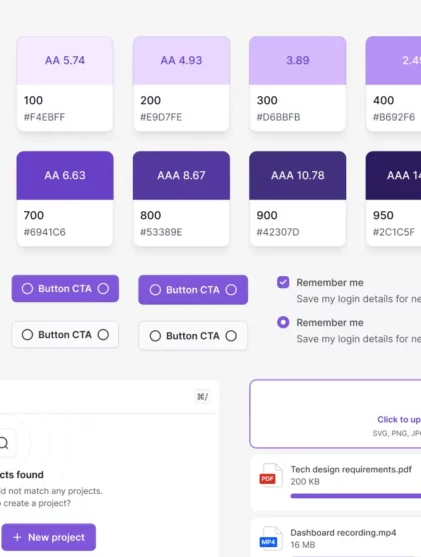Click the trailing circle icon in the bottom-right outlined Button CTA

231,336
